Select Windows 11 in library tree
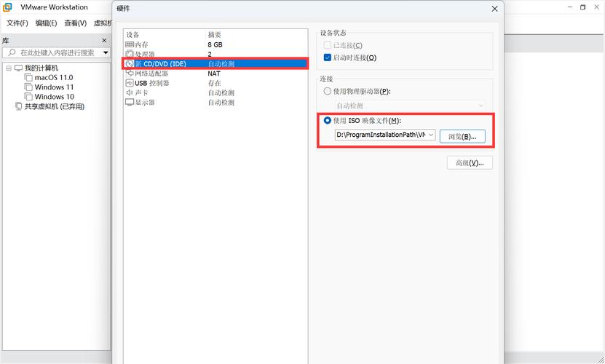605x364 pixels. (54, 87)
